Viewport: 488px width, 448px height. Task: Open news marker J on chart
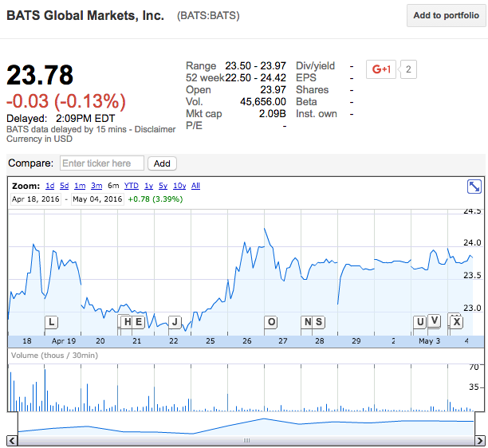point(175,322)
